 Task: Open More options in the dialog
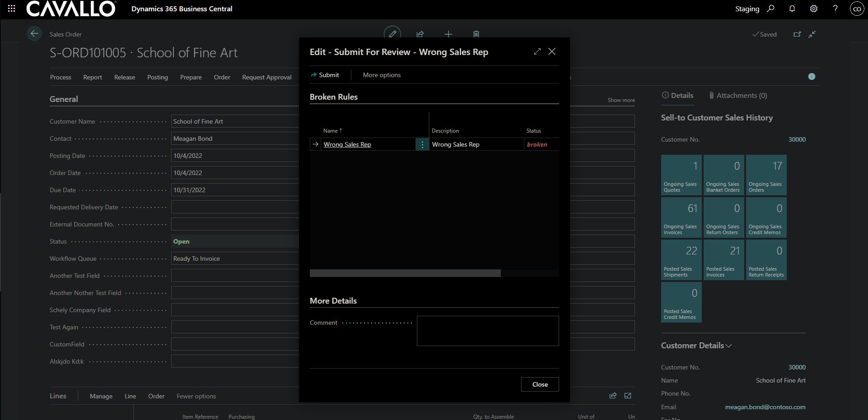tap(382, 75)
